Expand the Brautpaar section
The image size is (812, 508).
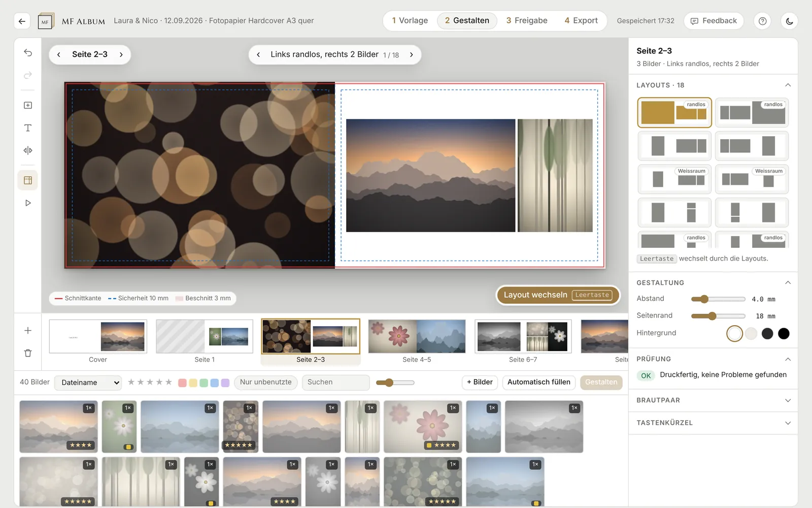point(713,400)
